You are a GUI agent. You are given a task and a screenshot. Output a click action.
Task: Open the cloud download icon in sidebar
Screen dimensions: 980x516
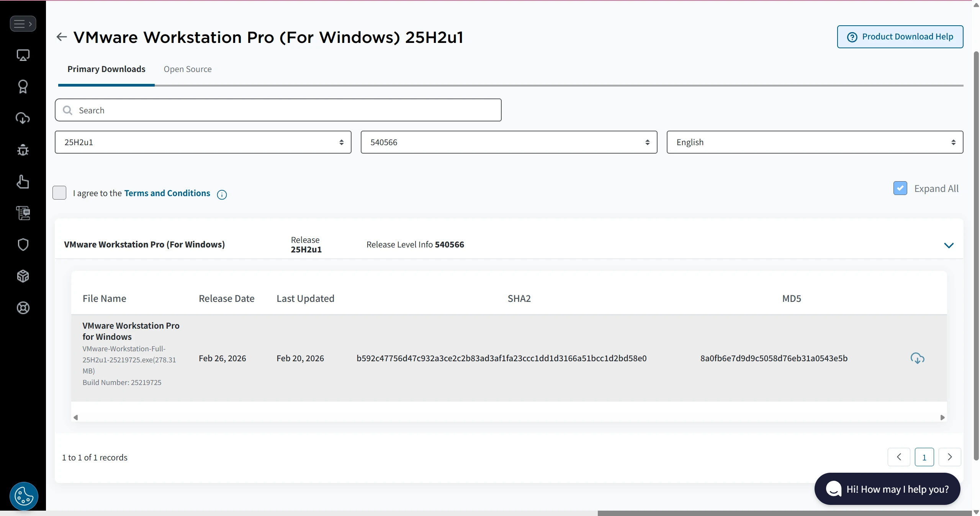coord(23,118)
